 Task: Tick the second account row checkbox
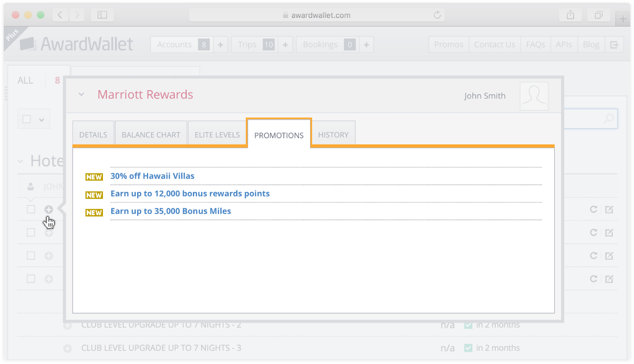[31, 233]
